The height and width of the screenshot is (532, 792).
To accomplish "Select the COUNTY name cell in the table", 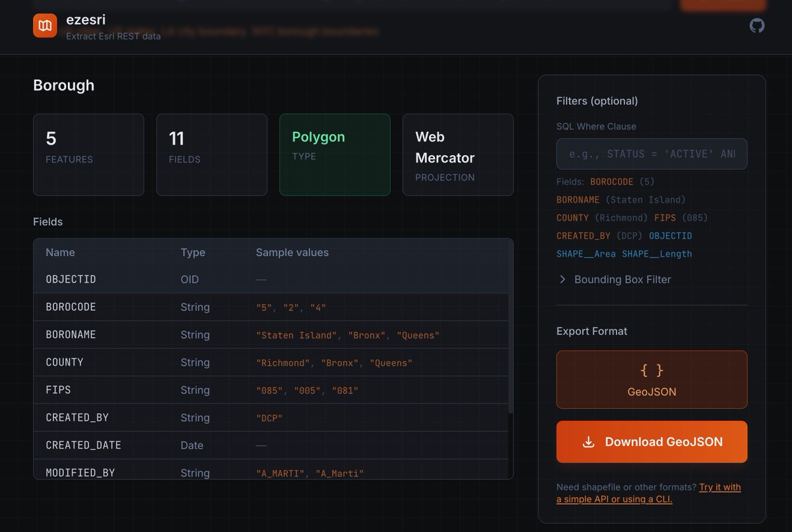I will [65, 362].
